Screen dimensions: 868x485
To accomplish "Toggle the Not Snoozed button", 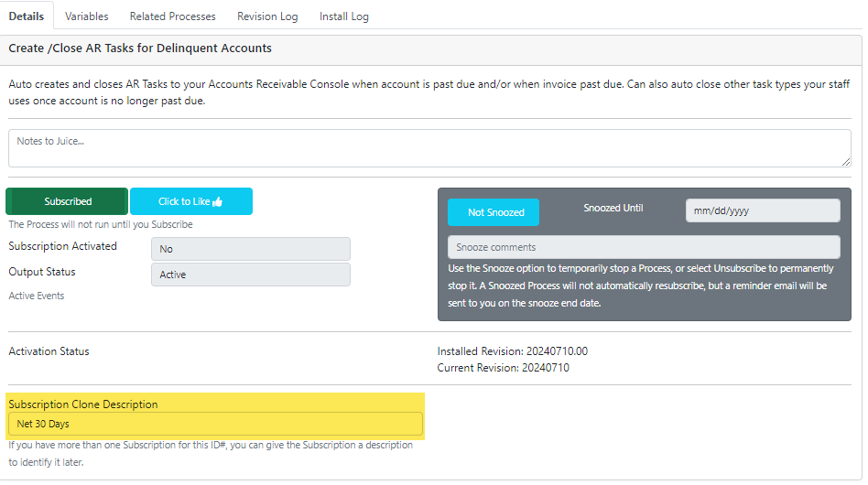I will (x=494, y=212).
